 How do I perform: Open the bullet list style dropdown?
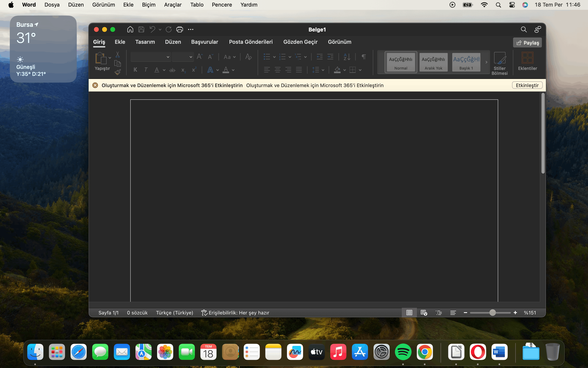pos(274,57)
